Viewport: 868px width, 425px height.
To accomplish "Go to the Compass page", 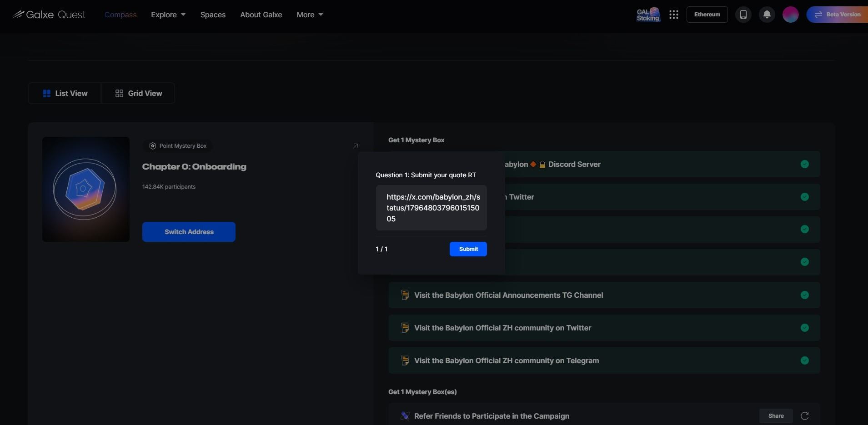I will (120, 15).
